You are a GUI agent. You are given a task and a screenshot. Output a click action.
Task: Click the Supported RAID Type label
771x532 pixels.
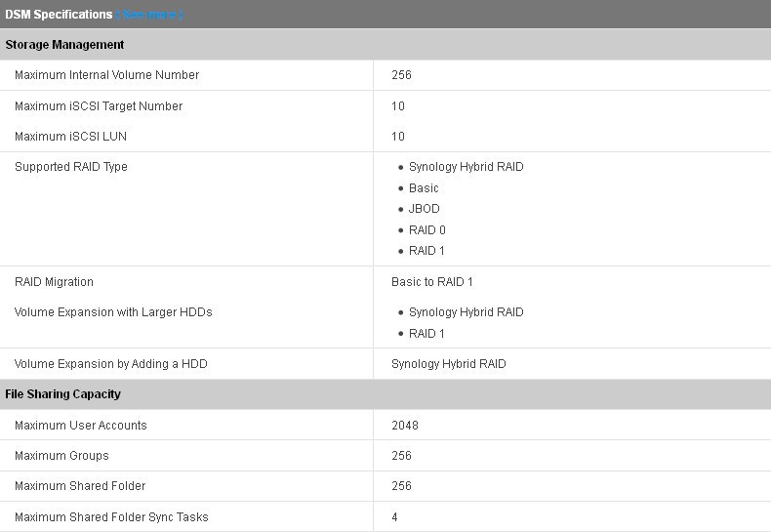pos(71,167)
